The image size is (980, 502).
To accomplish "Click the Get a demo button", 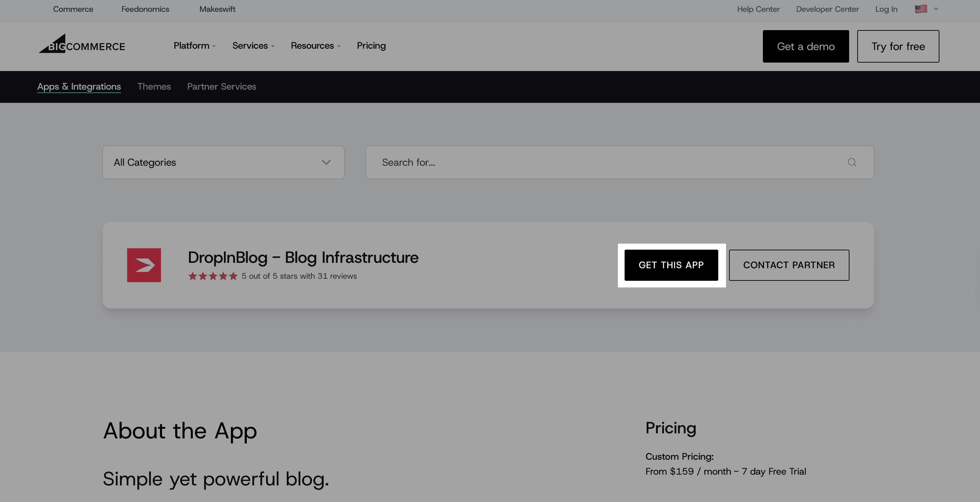I will (x=806, y=46).
